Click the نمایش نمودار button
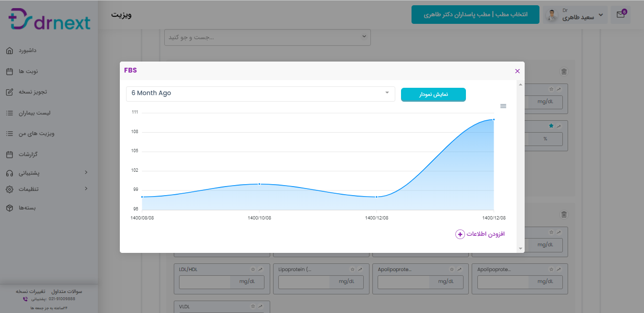Viewport: 644px width, 313px height. point(433,94)
